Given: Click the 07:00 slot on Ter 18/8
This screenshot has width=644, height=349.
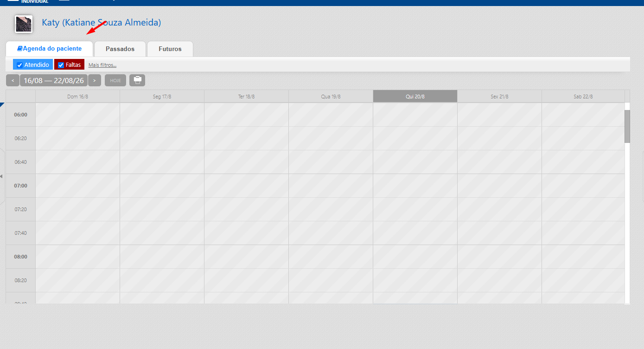Looking at the screenshot, I should pyautogui.click(x=246, y=186).
